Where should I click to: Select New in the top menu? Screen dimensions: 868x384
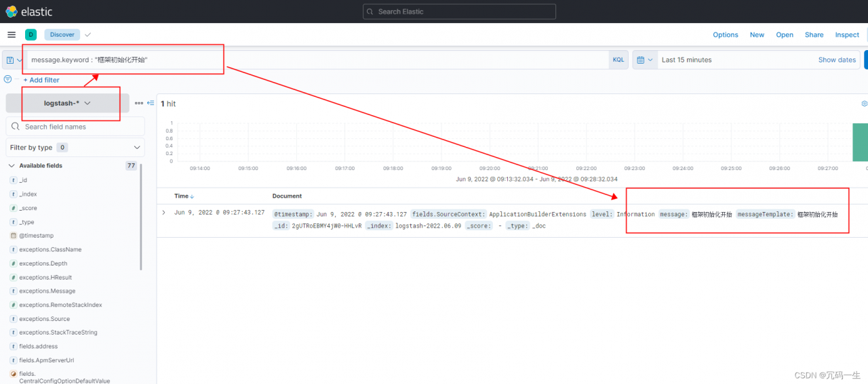click(x=757, y=35)
